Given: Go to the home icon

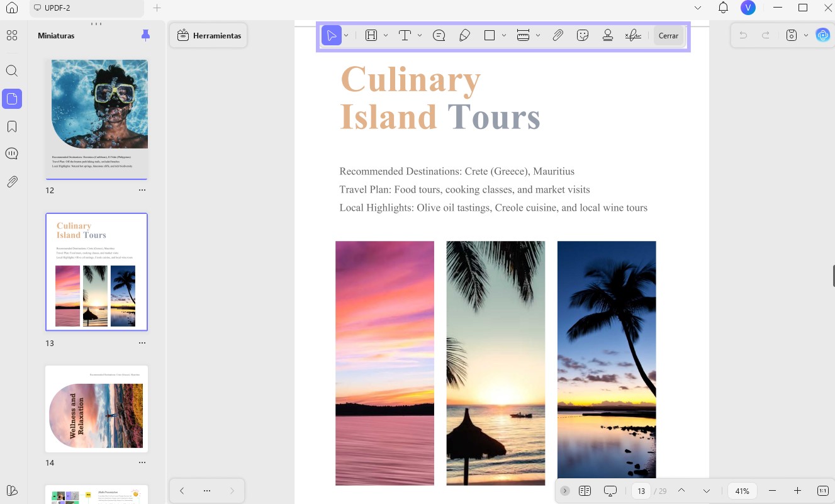Looking at the screenshot, I should [x=11, y=8].
